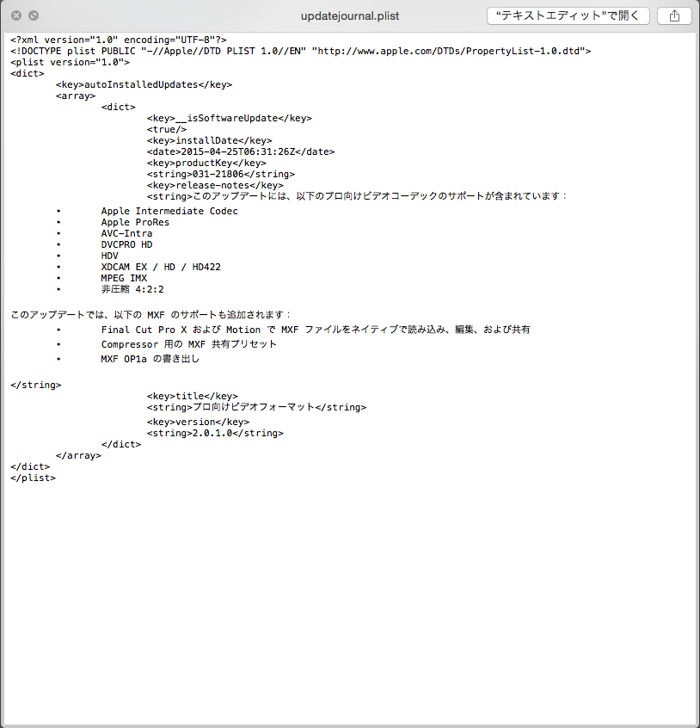700x728 pixels.
Task: Click the XDCAM EX / HD / HD422 bullet
Action: (161, 267)
